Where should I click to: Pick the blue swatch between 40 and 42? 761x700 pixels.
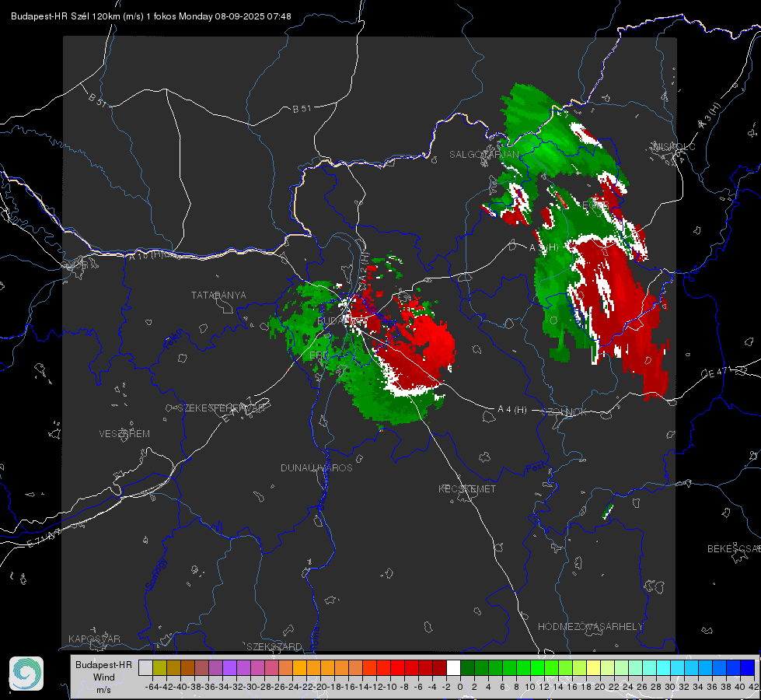tap(748, 668)
